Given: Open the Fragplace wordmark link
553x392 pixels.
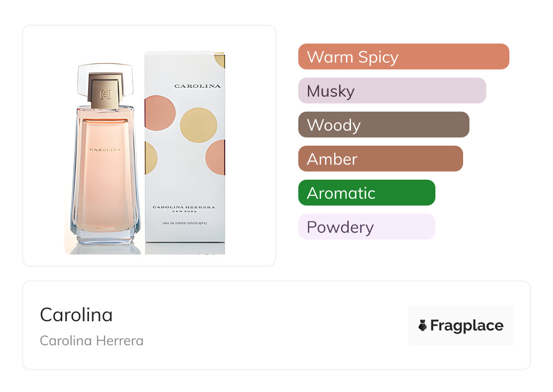Looking at the screenshot, I should click(467, 325).
